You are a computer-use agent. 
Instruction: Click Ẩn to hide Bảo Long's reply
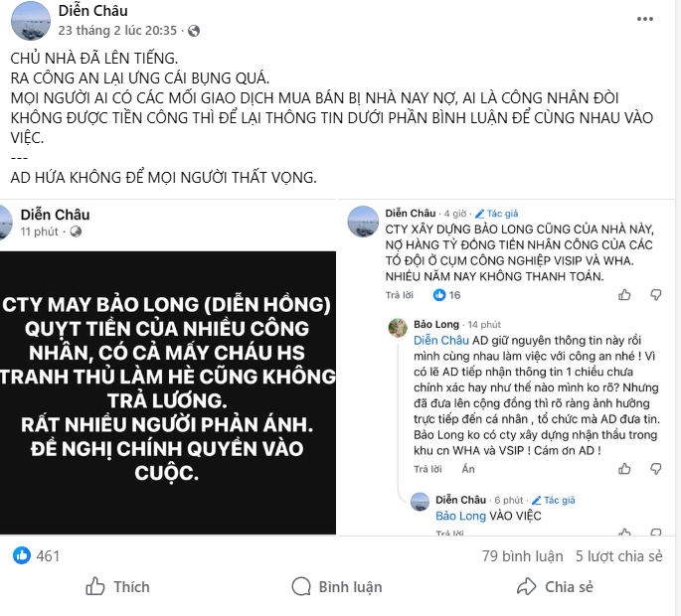point(469,469)
